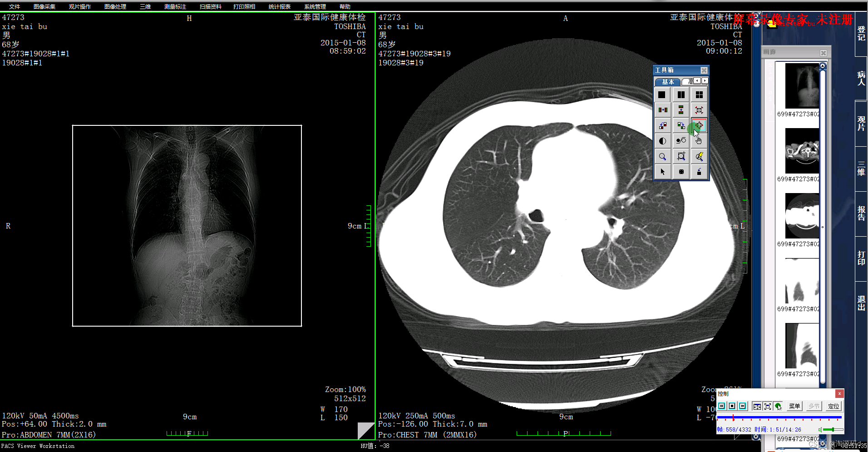
Task: Adjust the green volume slider
Action: point(833,429)
